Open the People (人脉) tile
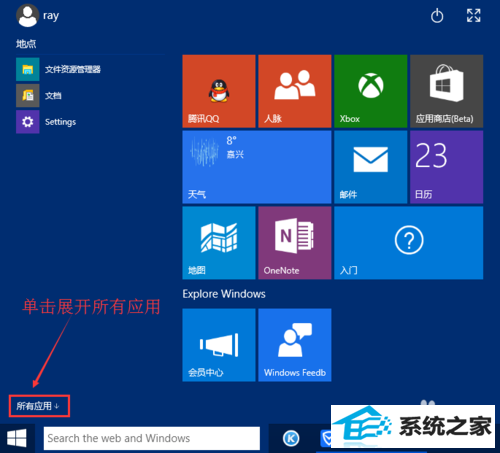The width and height of the screenshot is (500, 453). [x=295, y=91]
